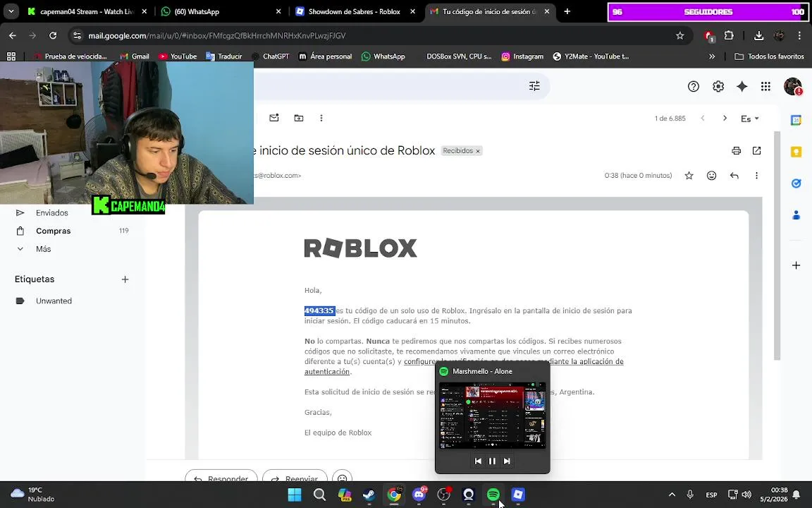Click Spotify window preview thumbnail
Viewport: 812px width, 508px height.
coord(493,415)
